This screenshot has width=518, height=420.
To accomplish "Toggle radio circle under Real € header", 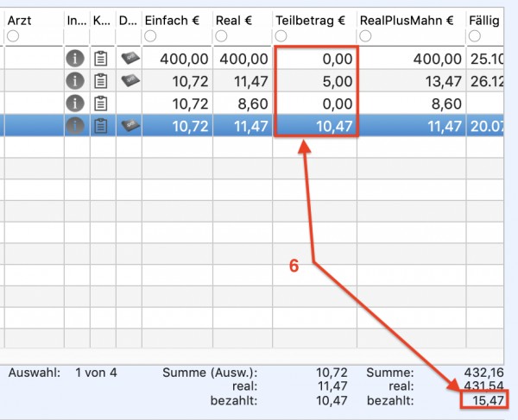I will [221, 36].
